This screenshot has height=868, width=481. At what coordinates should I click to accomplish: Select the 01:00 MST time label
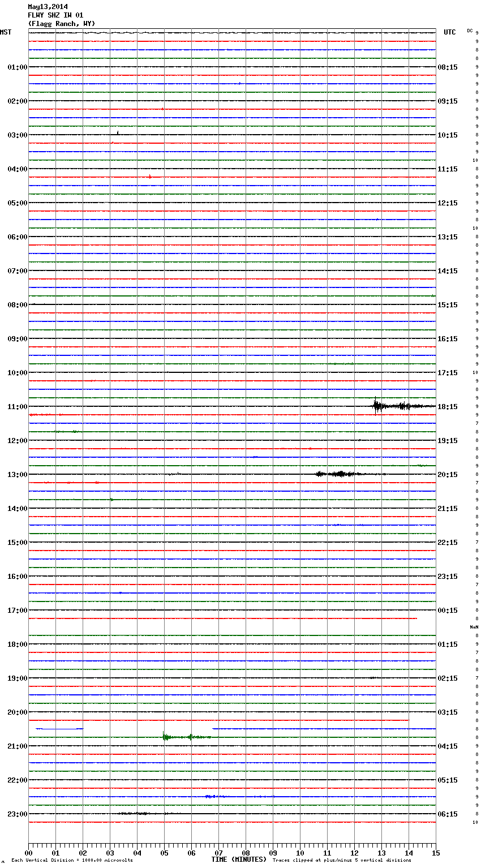18,67
